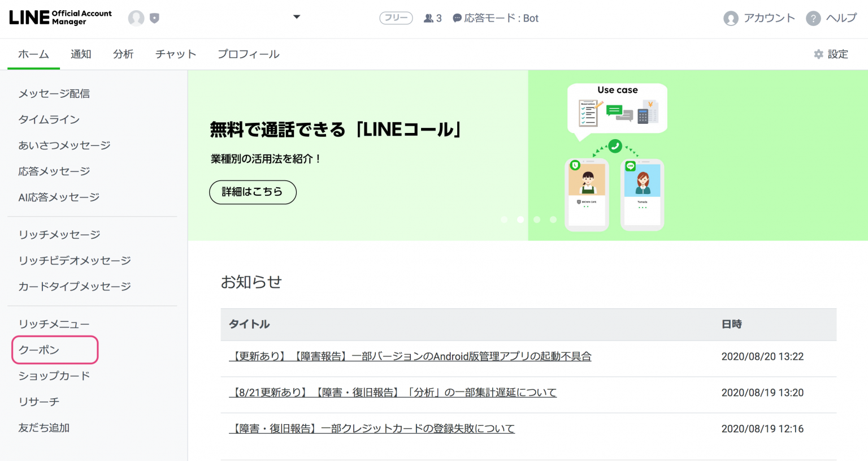Click the account profile avatar icon
Viewport: 868px width, 461px height.
[x=136, y=18]
